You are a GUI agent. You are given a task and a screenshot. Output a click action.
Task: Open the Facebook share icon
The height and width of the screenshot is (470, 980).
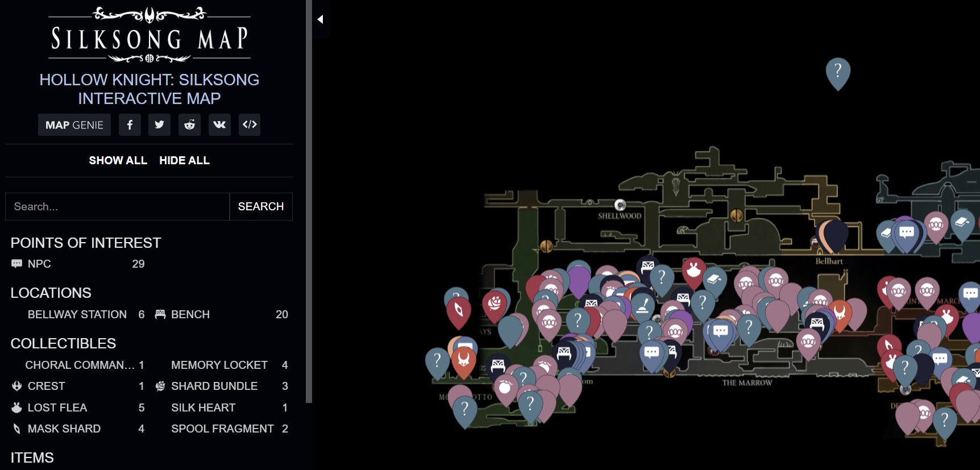[130, 124]
